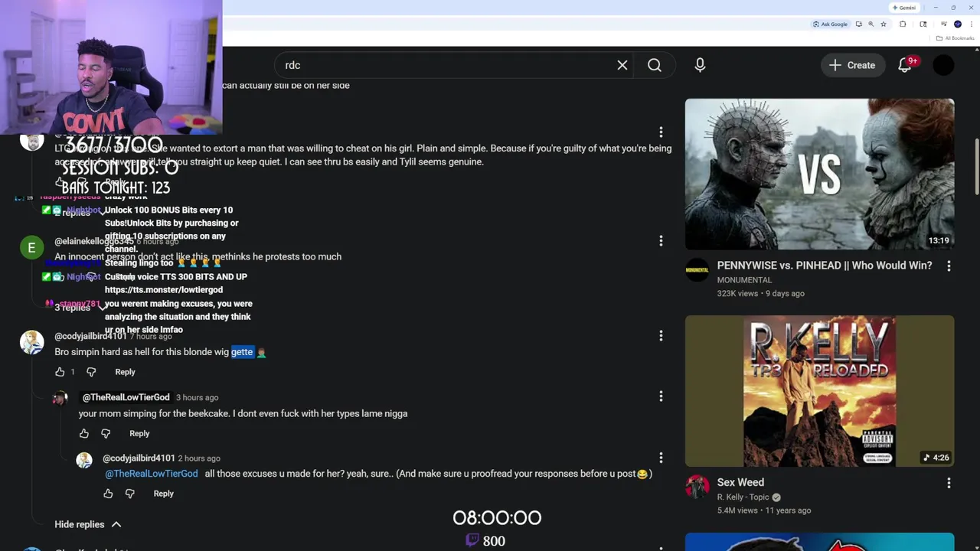Open more options for Pennywise vs. Pinhead video
Image resolution: width=980 pixels, height=551 pixels.
[x=949, y=266]
